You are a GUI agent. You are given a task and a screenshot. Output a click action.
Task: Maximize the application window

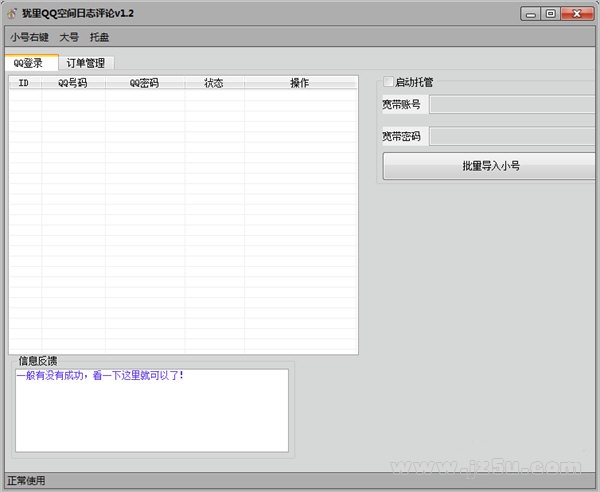click(551, 14)
